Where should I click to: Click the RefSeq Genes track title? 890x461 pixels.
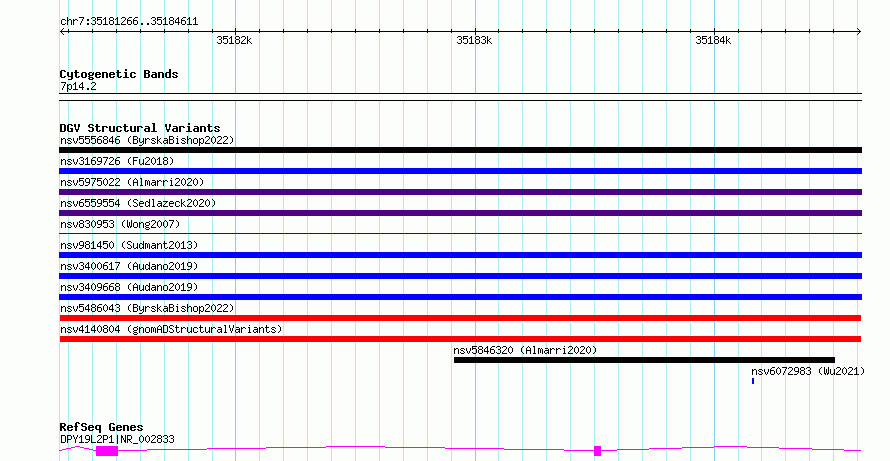(x=101, y=427)
